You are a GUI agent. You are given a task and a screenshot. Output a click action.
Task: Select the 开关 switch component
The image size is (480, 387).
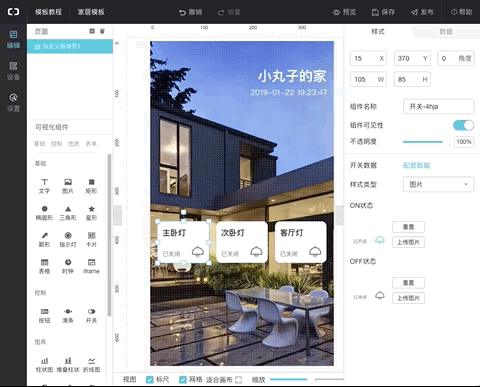point(91,316)
